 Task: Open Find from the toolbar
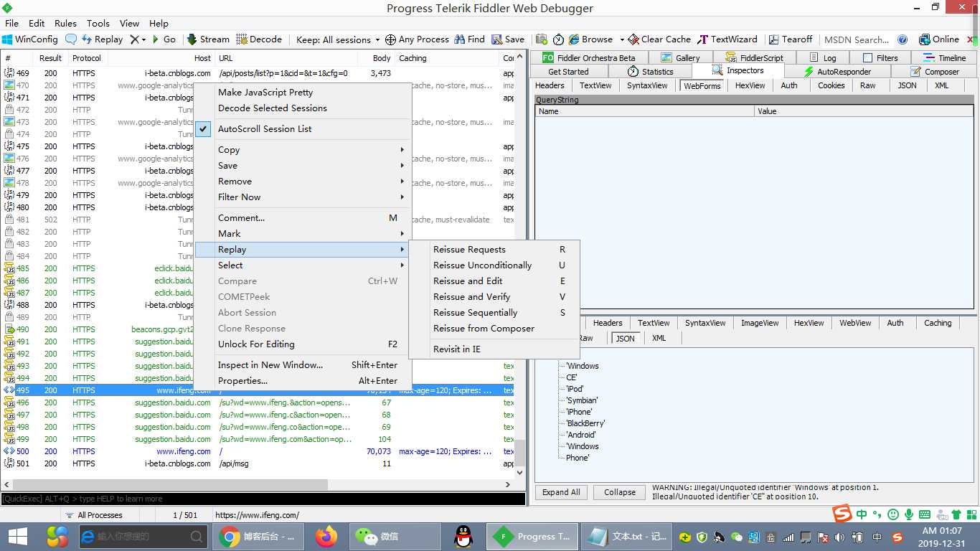[469, 39]
